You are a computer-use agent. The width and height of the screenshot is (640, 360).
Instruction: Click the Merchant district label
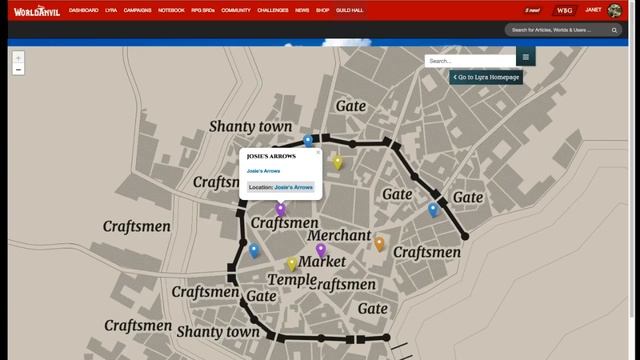(339, 236)
